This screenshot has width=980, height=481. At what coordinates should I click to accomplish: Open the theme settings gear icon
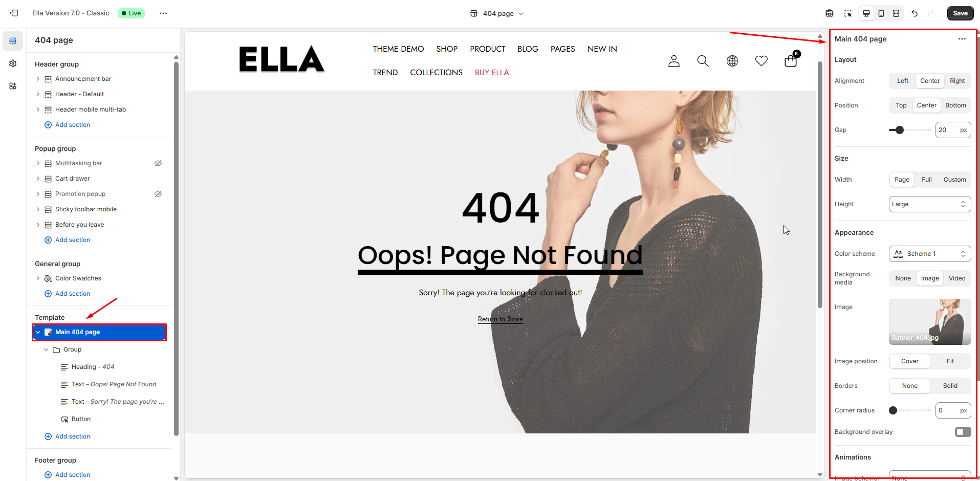coord(13,63)
